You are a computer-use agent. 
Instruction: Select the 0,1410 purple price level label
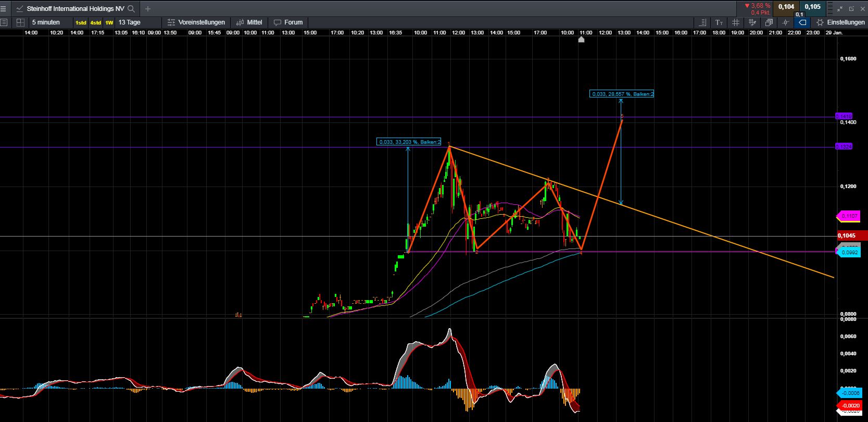[844, 116]
